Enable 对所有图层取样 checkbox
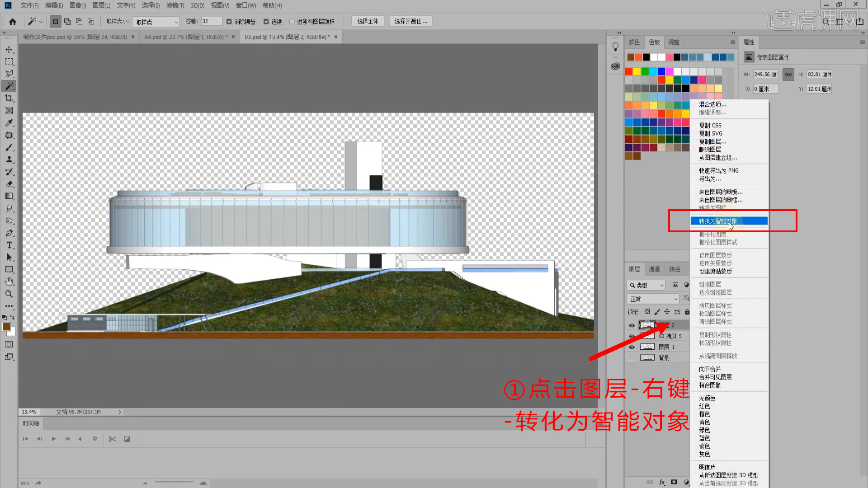 pyautogui.click(x=292, y=21)
